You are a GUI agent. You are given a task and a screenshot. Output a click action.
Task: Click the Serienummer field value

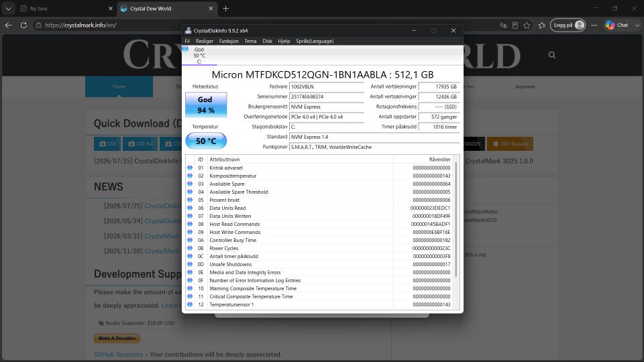(327, 97)
